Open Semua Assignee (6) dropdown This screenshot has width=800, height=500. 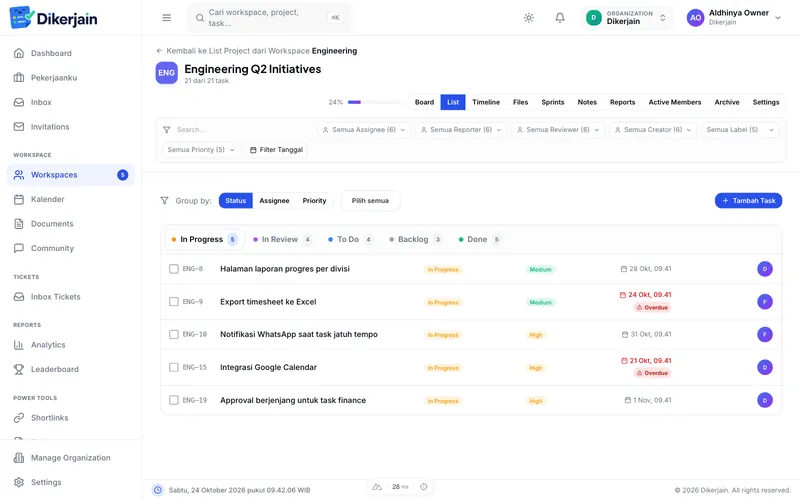[x=364, y=130]
